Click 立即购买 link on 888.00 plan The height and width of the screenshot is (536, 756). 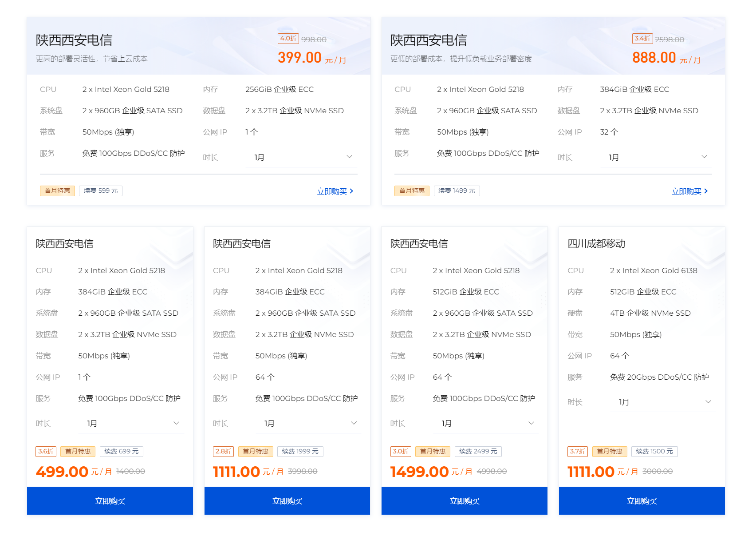[689, 191]
